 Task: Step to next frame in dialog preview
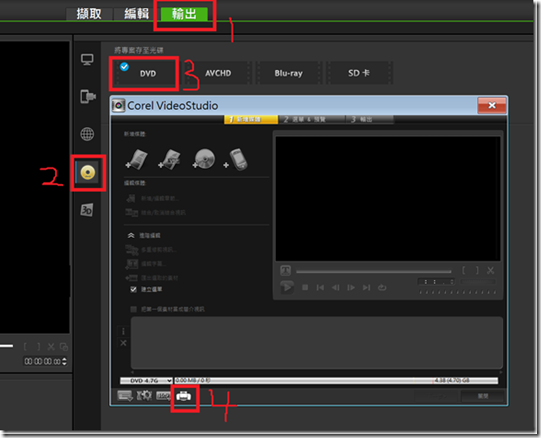click(351, 287)
